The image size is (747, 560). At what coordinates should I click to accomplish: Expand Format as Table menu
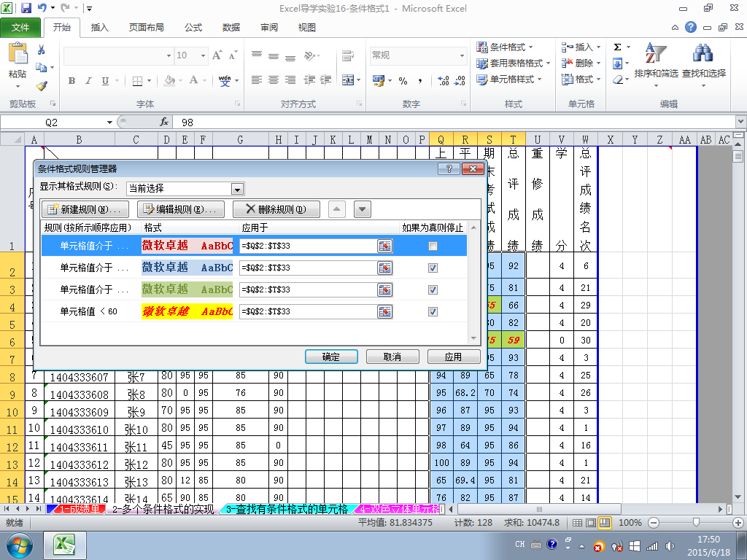coord(513,63)
